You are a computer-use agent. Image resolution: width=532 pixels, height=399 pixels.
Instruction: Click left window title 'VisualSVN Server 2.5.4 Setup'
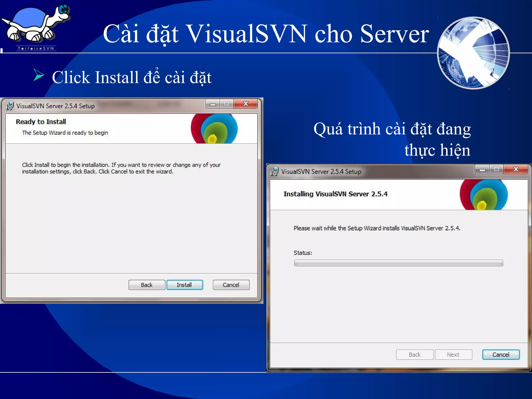[x=56, y=106]
